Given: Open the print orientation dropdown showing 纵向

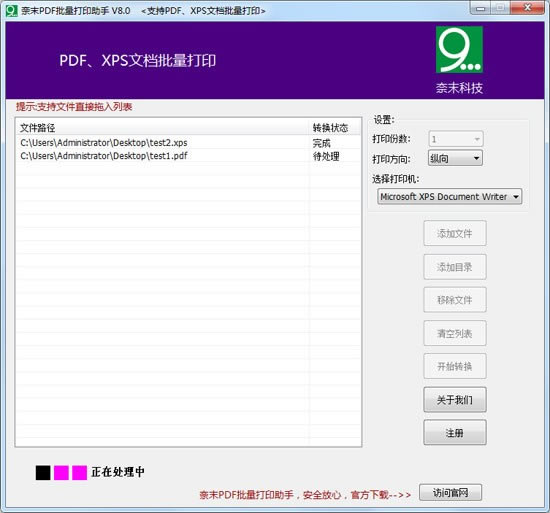Looking at the screenshot, I should (455, 158).
